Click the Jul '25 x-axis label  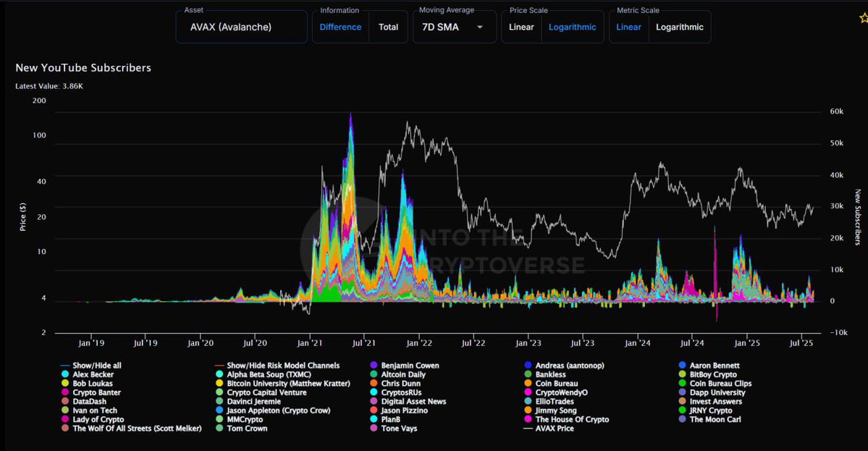tap(801, 343)
